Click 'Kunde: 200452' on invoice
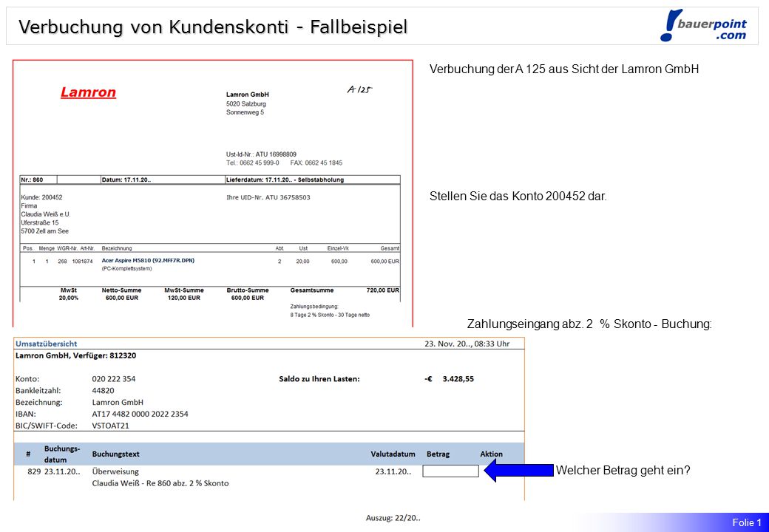Viewport: 769px width, 532px height. click(x=41, y=197)
